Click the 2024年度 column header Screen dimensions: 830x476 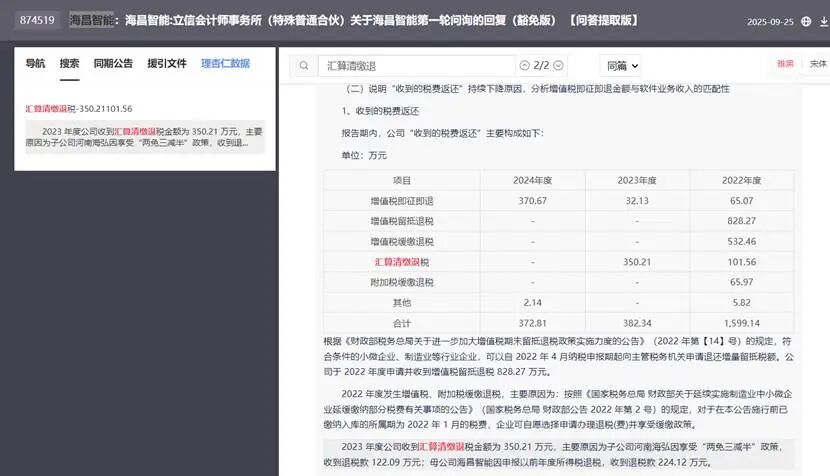pyautogui.click(x=533, y=181)
